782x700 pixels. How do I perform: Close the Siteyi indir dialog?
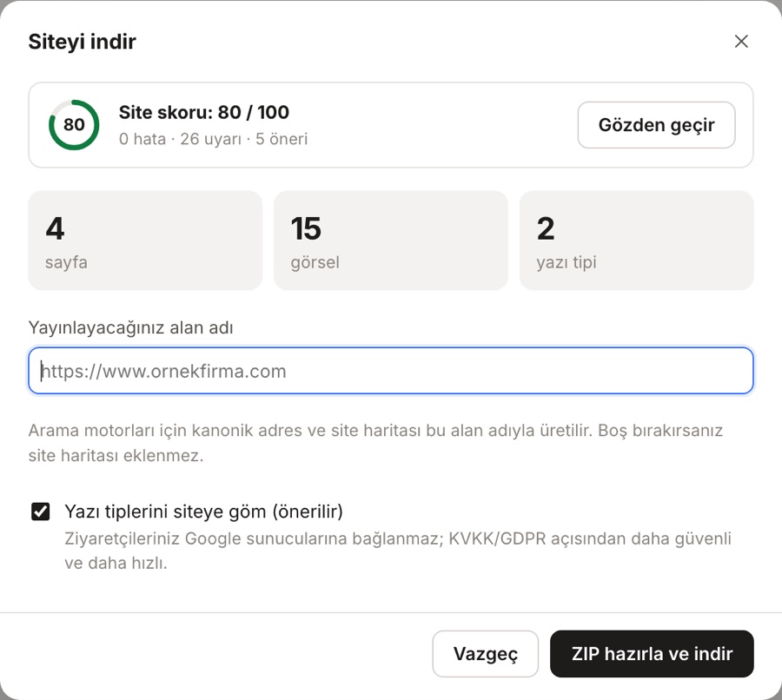[x=741, y=42]
